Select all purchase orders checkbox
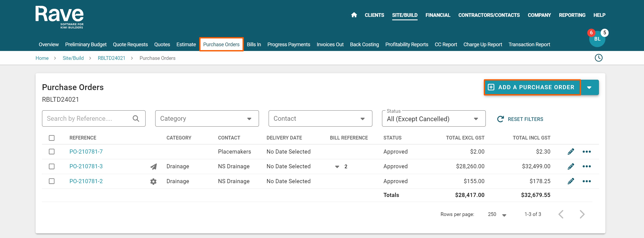This screenshot has width=644, height=238. (x=52, y=138)
